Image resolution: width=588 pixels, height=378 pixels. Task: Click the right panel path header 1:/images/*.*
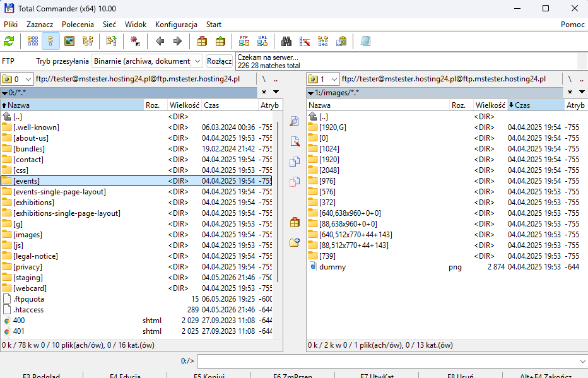(435, 92)
